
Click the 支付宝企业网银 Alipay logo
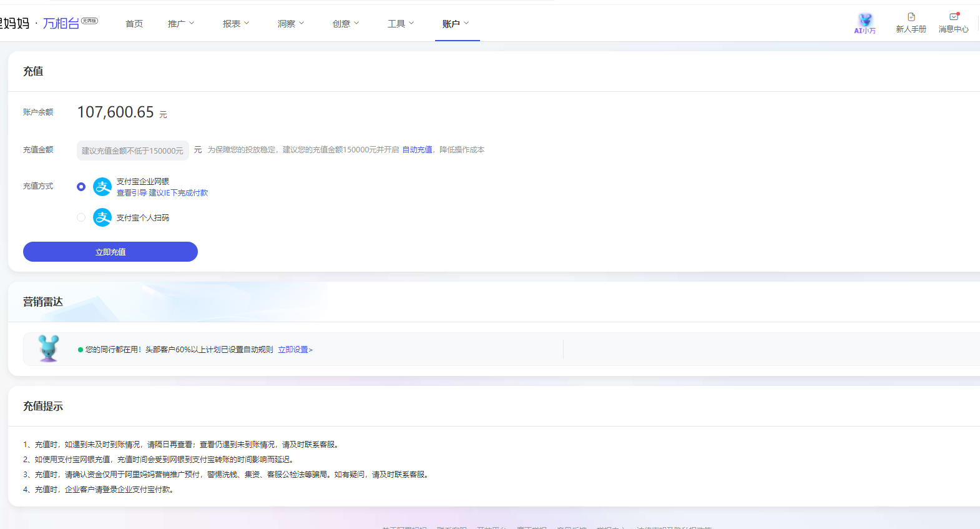[x=102, y=187]
